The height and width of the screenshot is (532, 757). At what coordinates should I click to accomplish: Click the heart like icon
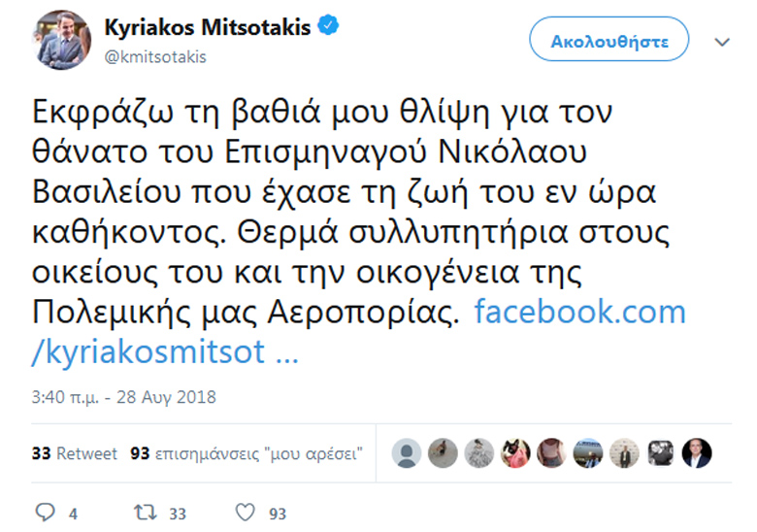(x=245, y=513)
